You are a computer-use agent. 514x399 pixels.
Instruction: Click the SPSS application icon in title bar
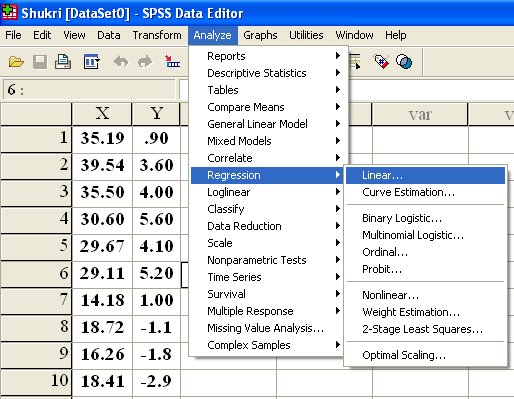[x=9, y=12]
